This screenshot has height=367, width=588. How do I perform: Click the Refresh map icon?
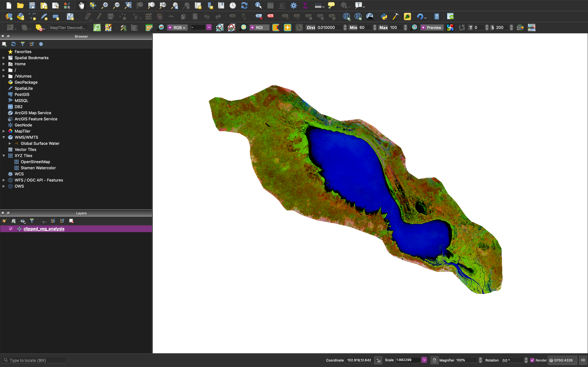coord(244,5)
